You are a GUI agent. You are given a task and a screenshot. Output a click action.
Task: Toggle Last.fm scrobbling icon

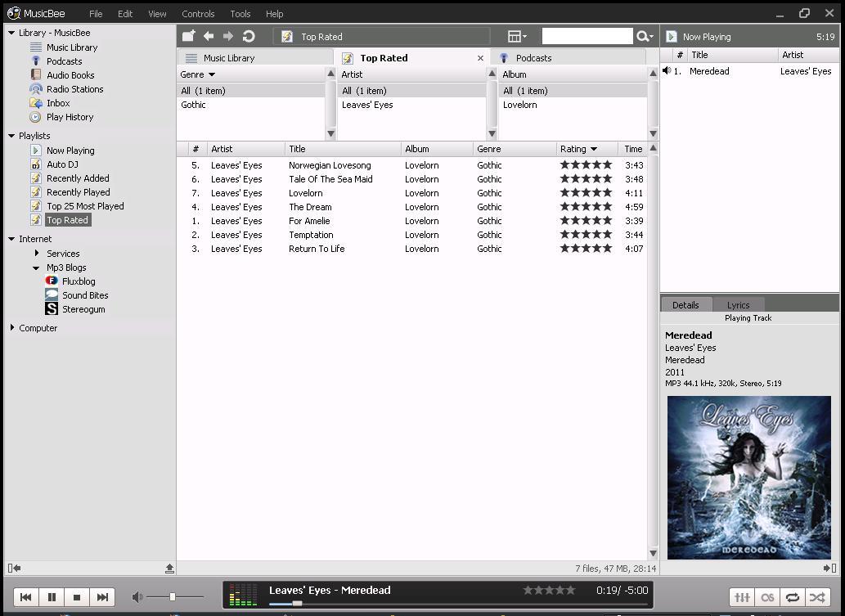pyautogui.click(x=767, y=597)
